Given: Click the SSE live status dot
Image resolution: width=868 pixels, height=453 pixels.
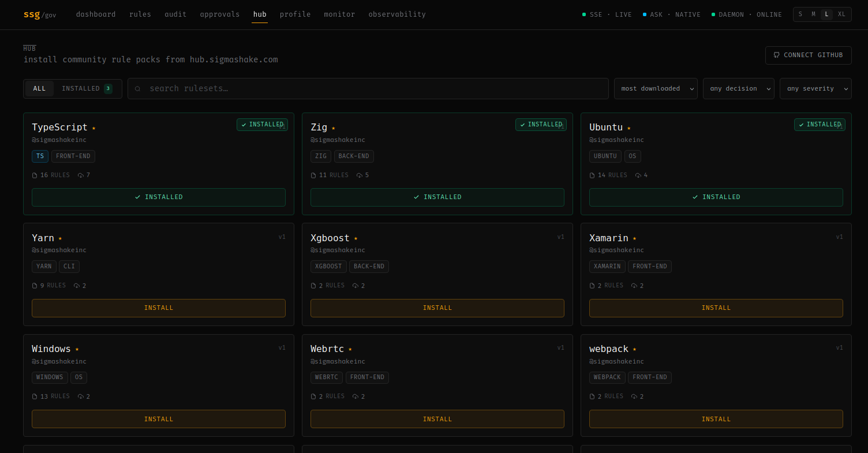Looking at the screenshot, I should click(x=584, y=14).
